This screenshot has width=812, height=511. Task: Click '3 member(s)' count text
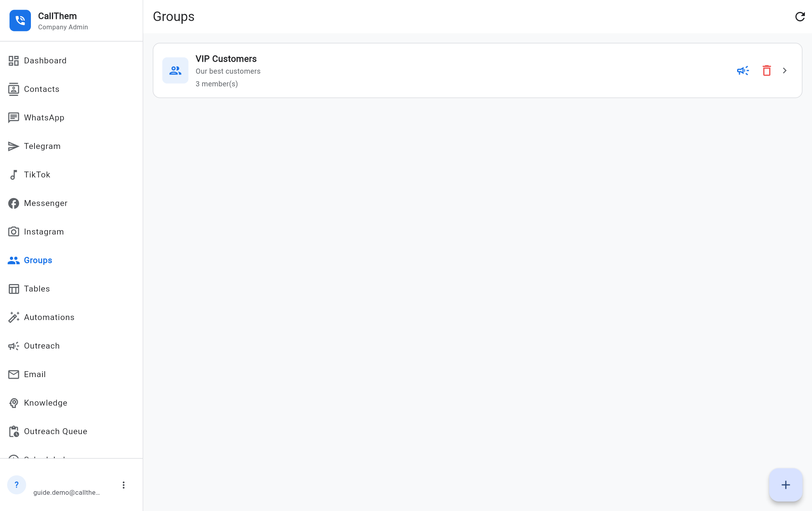tap(217, 84)
